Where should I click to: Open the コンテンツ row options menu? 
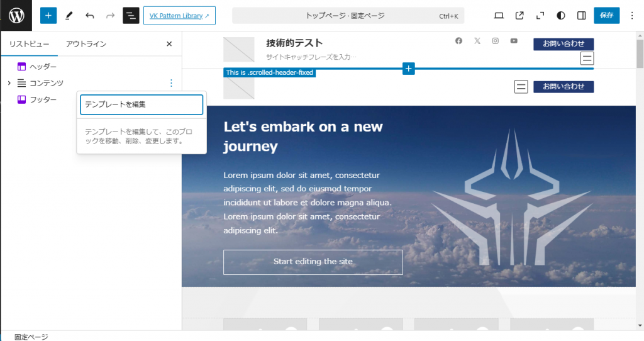click(x=171, y=83)
